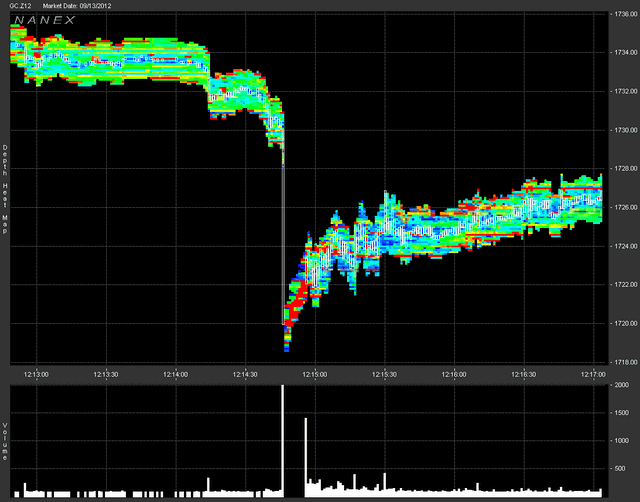Click the 1000 volume axis label
The height and width of the screenshot is (502, 640).
pyautogui.click(x=622, y=441)
